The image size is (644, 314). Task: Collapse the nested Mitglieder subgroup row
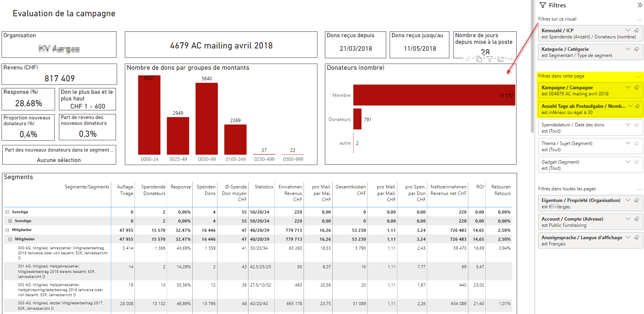click(x=10, y=239)
